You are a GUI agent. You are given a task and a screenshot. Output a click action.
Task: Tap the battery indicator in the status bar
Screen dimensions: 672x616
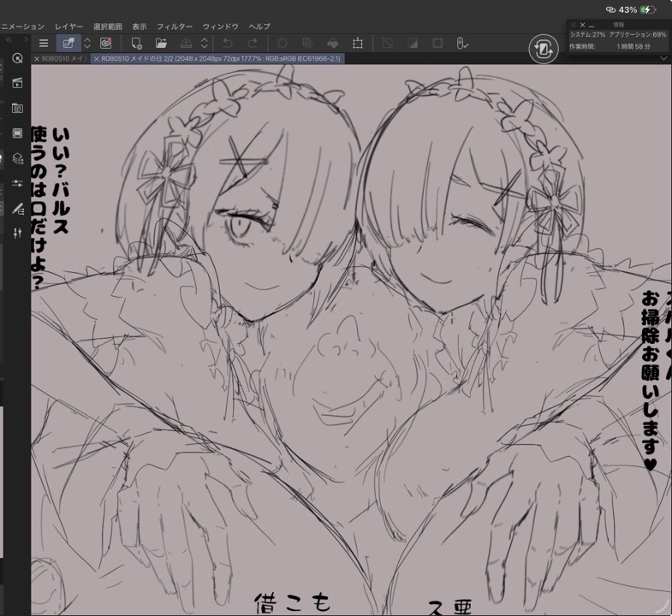[647, 9]
